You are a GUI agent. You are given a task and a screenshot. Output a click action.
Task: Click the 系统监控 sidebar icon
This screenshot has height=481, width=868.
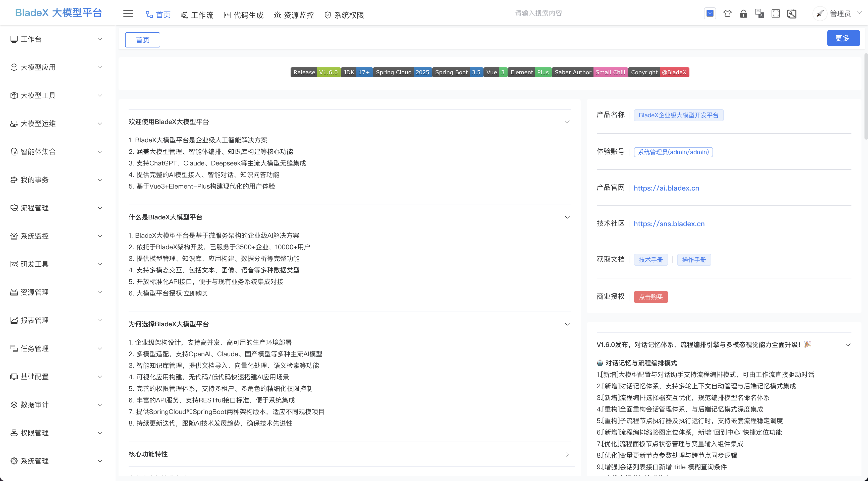[14, 236]
